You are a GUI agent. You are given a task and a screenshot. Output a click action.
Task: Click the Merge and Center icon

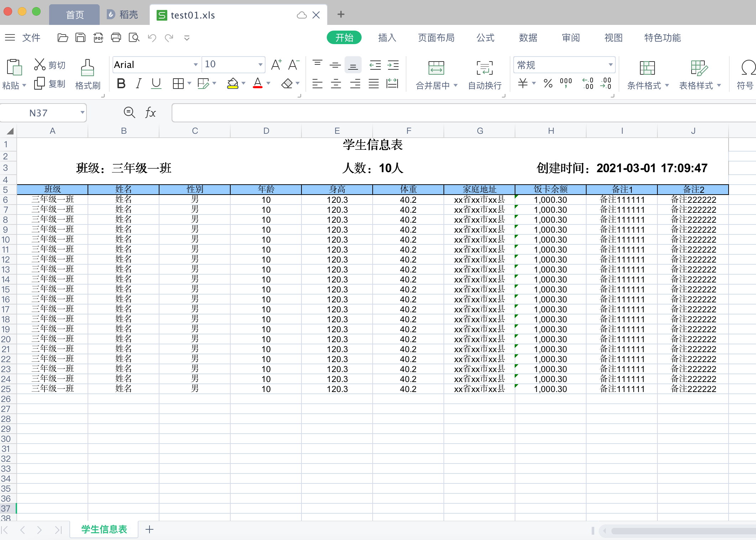click(436, 68)
